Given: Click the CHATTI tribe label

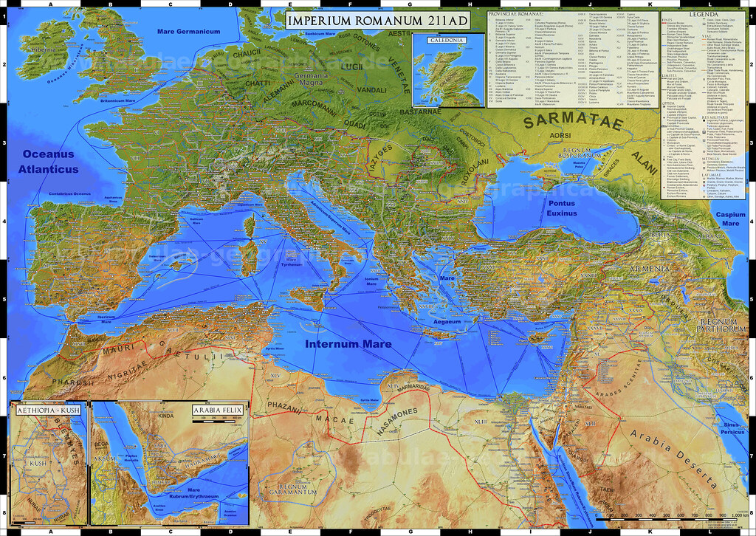Looking at the screenshot, I should pyautogui.click(x=258, y=83).
